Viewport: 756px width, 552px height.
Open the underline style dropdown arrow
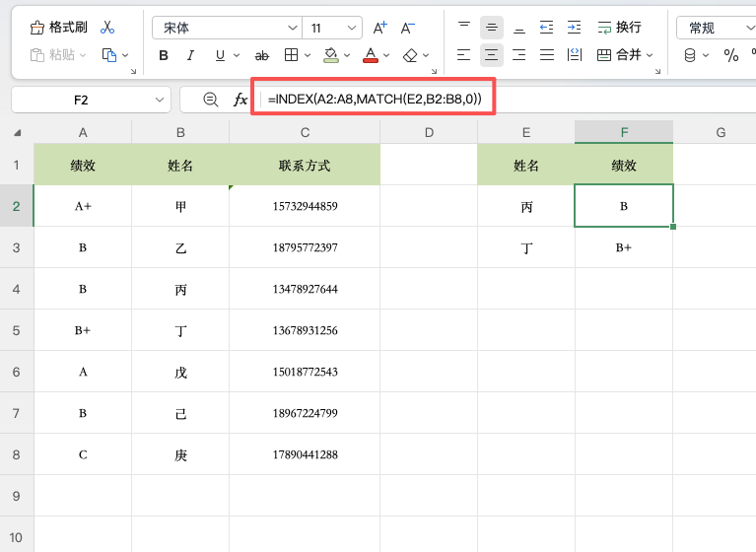pyautogui.click(x=237, y=55)
